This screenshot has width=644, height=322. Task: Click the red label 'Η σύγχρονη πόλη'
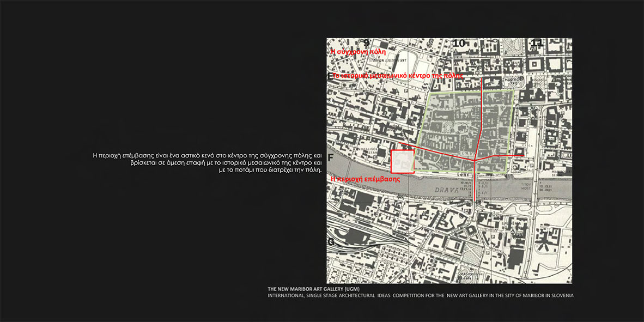(x=359, y=52)
